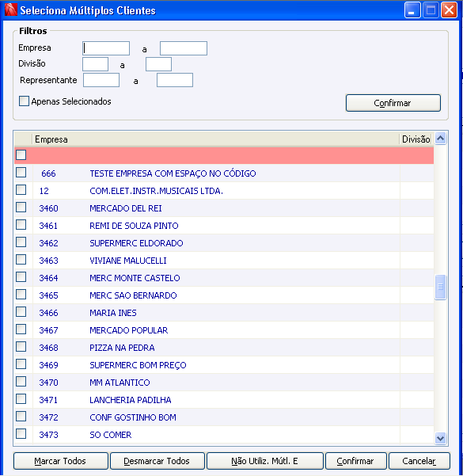Check the CONF GOSTINHO BOM checkbox
The width and height of the screenshot is (463, 476).
pos(21,416)
